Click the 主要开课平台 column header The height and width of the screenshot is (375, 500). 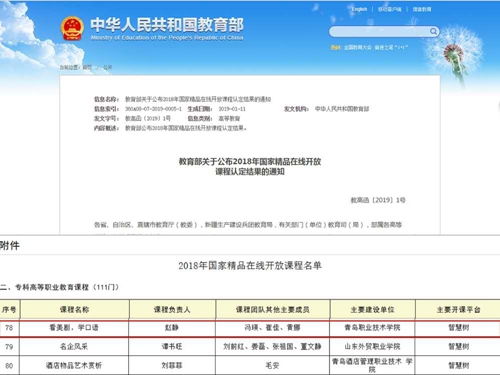[458, 309]
